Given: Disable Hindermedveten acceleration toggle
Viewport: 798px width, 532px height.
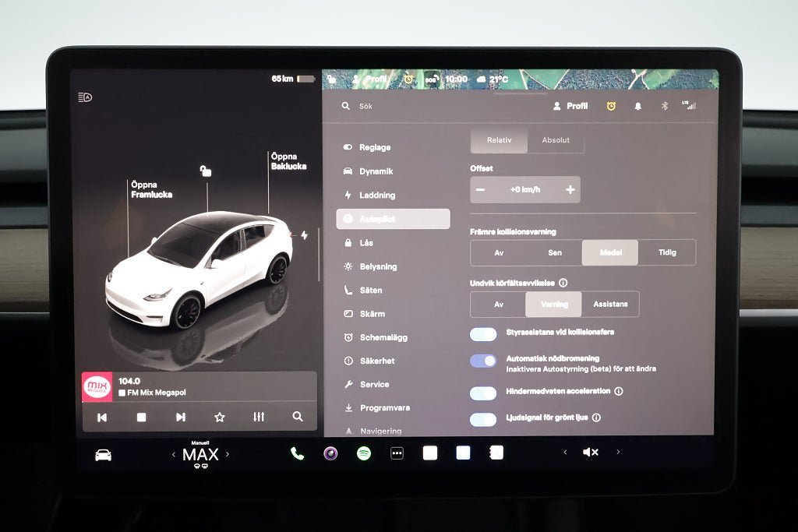Looking at the screenshot, I should (x=483, y=393).
